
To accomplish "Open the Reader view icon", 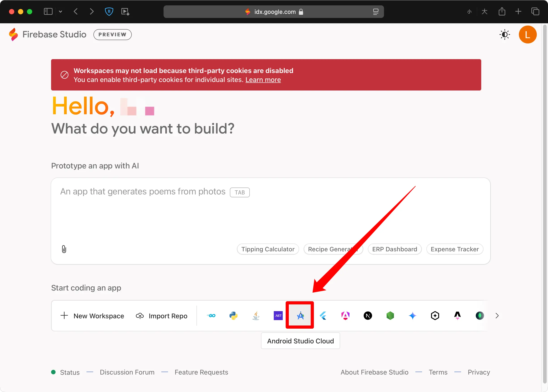I will [376, 12].
